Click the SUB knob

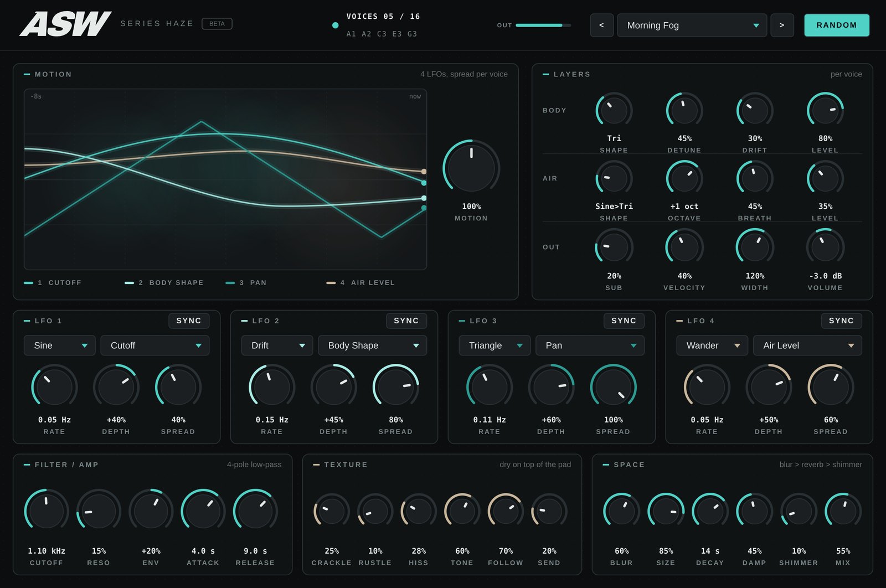pos(614,247)
